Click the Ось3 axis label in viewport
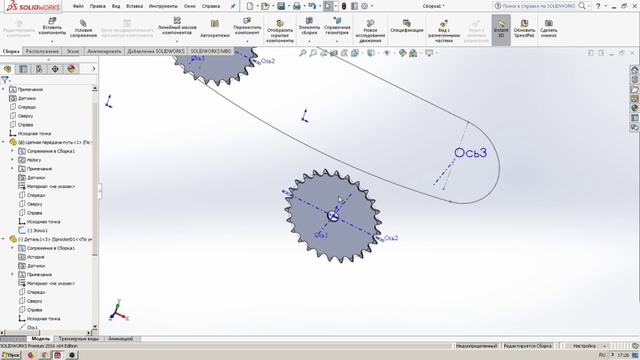This screenshot has height=360, width=640. pos(470,153)
